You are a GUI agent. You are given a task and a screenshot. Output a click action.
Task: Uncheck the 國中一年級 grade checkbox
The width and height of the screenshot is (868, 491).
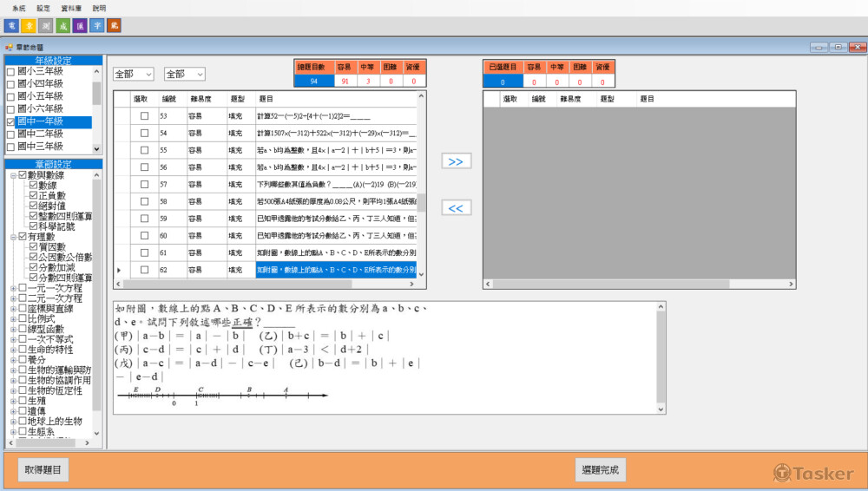(10, 121)
